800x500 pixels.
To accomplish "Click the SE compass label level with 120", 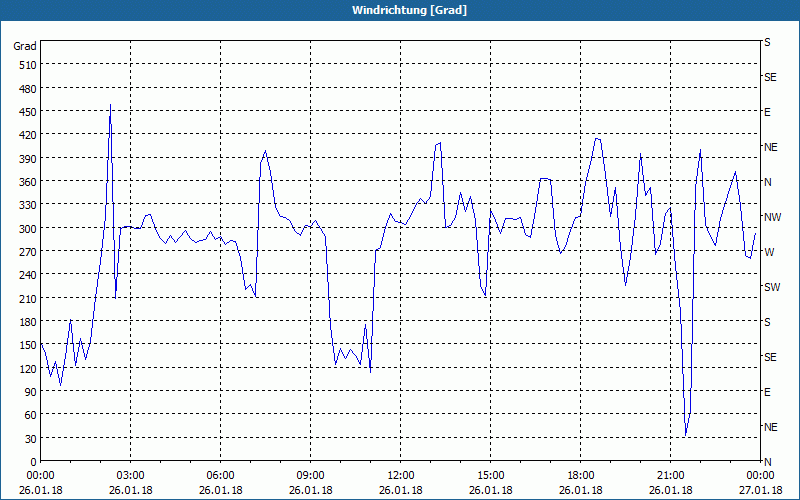I will click(770, 357).
